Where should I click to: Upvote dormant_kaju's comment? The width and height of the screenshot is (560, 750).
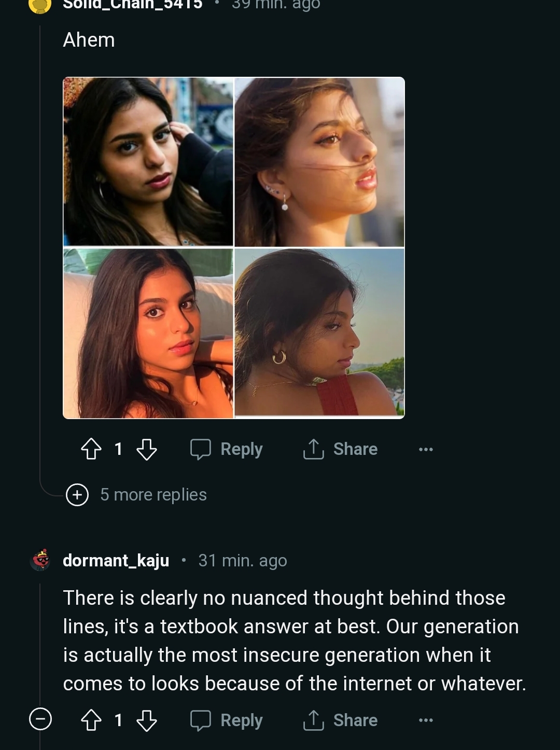pos(91,720)
